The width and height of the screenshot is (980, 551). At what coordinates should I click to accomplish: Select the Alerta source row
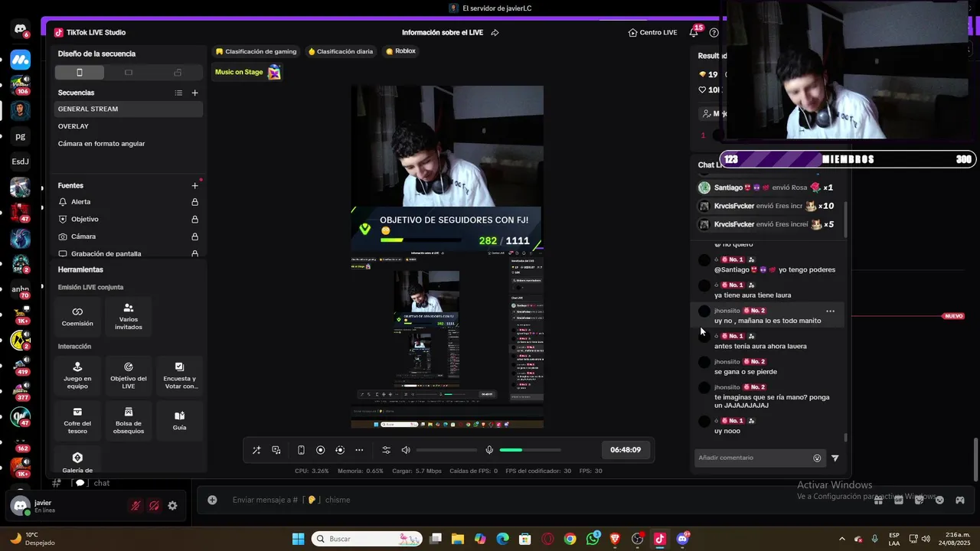click(129, 202)
